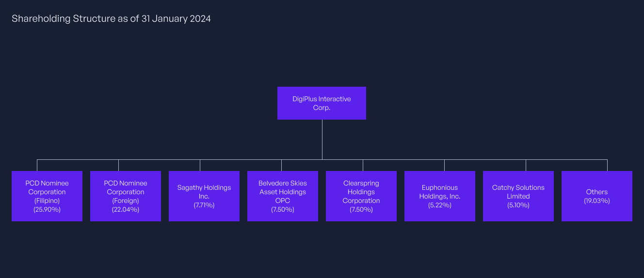The image size is (644, 278).
Task: Click the connector line above Others box
Action: 607,165
